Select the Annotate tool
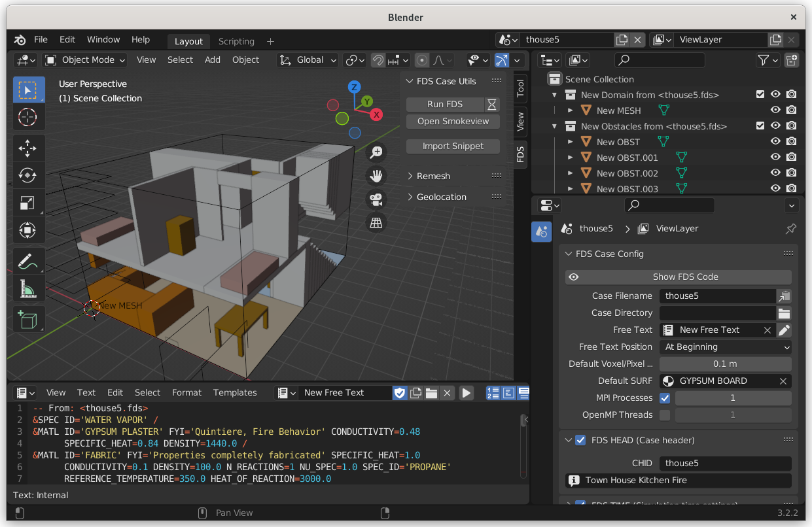 pyautogui.click(x=29, y=261)
